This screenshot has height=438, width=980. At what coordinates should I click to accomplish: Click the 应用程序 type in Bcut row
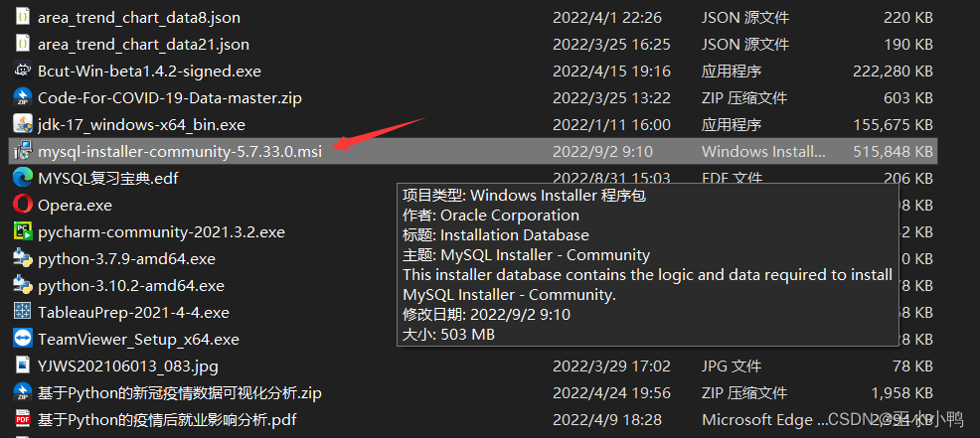point(732,72)
